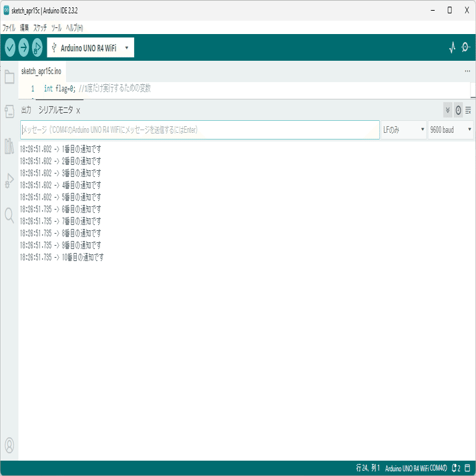Open the Library Manager sidebar icon
Viewport: 476px width, 476px height.
9,146
